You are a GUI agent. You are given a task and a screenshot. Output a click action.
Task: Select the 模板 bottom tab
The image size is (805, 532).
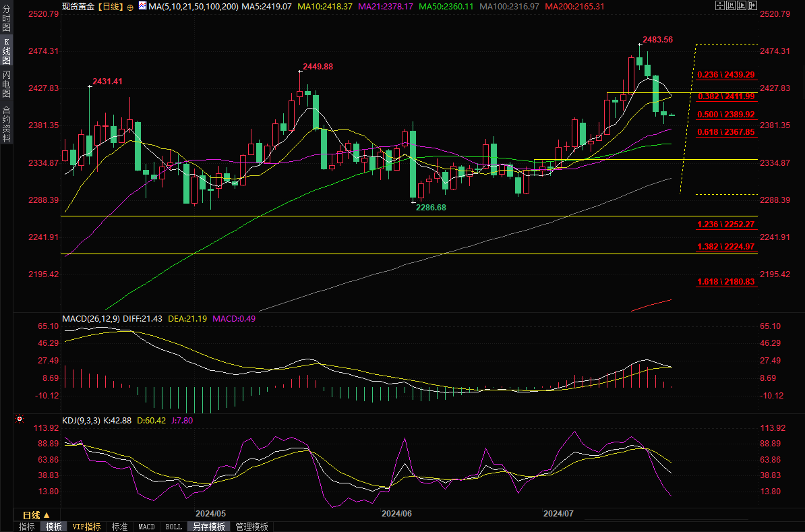(53, 527)
